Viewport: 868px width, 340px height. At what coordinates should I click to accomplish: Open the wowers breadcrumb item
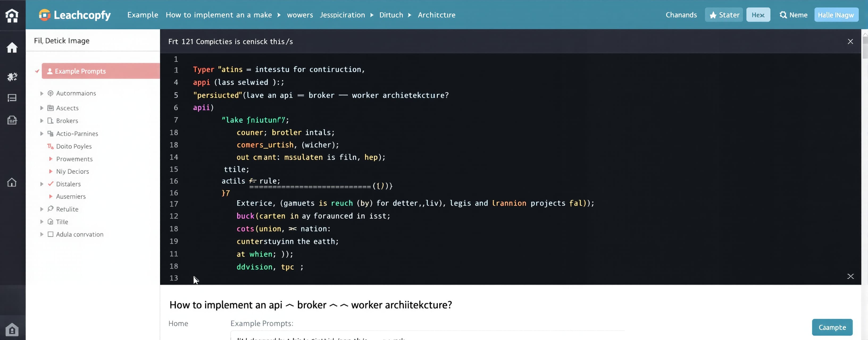pos(300,15)
